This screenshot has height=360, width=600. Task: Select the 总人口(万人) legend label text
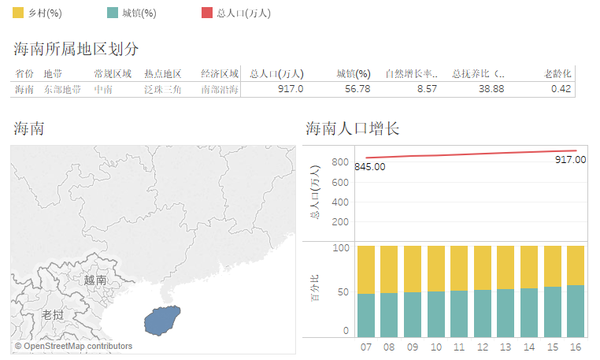coord(244,13)
